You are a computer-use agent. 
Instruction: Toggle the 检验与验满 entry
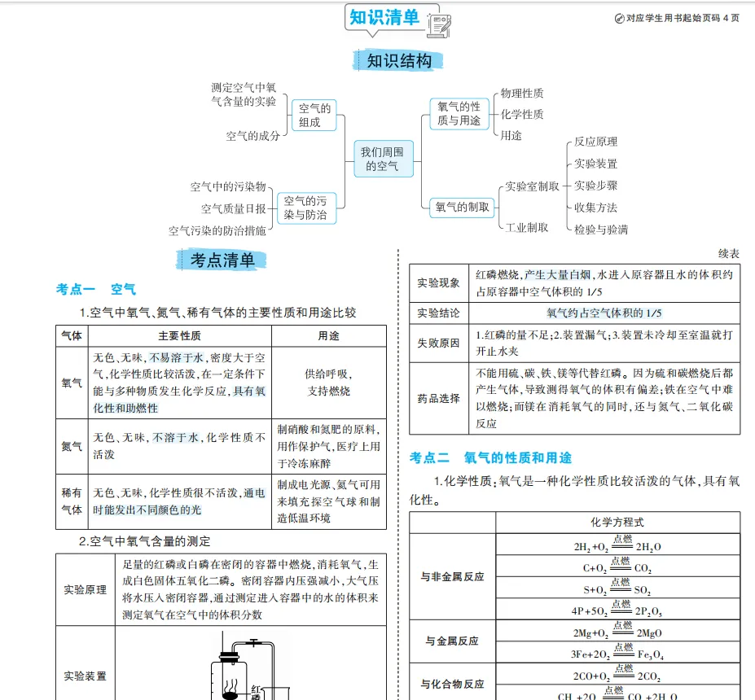(x=601, y=229)
